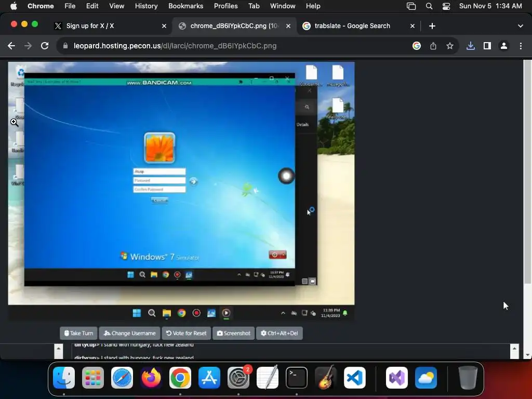Open Spotlight search in menu bar
This screenshot has height=399, width=532.
pos(429,6)
